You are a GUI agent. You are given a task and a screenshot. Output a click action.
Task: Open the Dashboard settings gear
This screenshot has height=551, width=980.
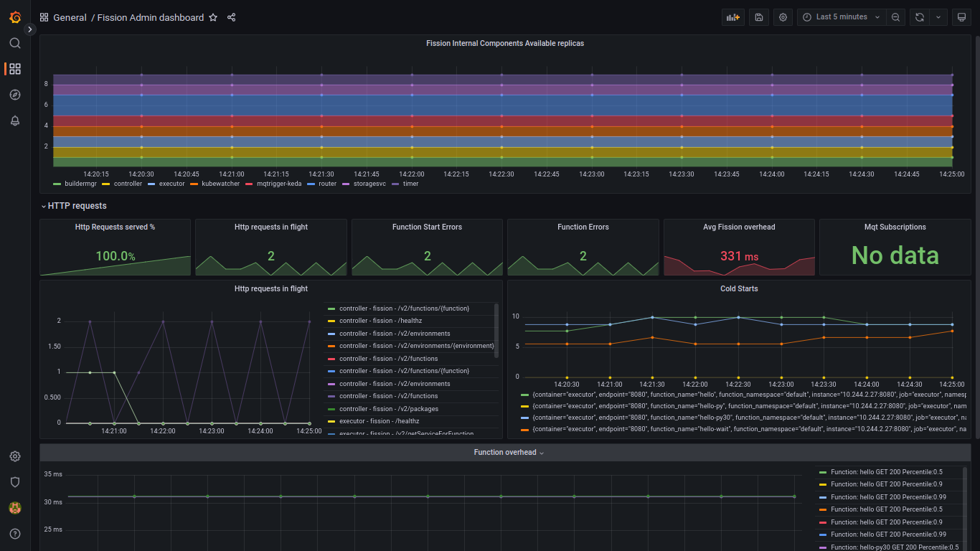pos(783,17)
